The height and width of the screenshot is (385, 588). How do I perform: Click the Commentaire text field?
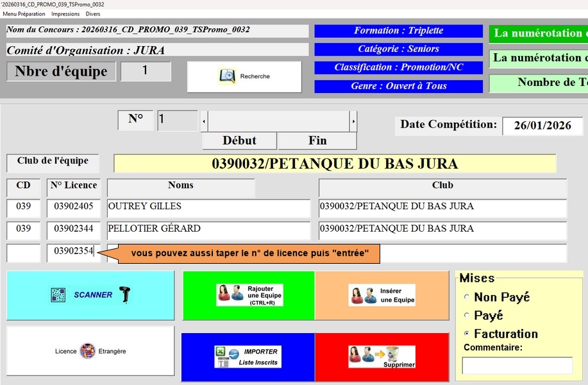(517, 366)
